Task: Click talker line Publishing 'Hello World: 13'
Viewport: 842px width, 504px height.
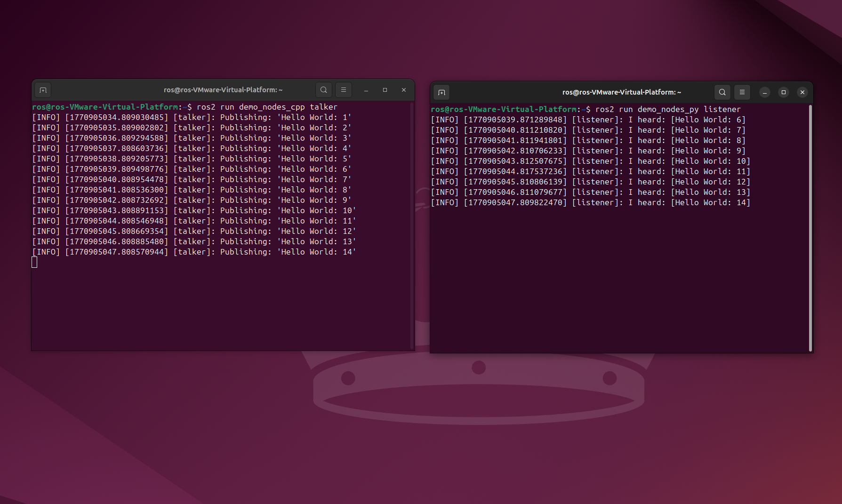Action: [x=193, y=241]
